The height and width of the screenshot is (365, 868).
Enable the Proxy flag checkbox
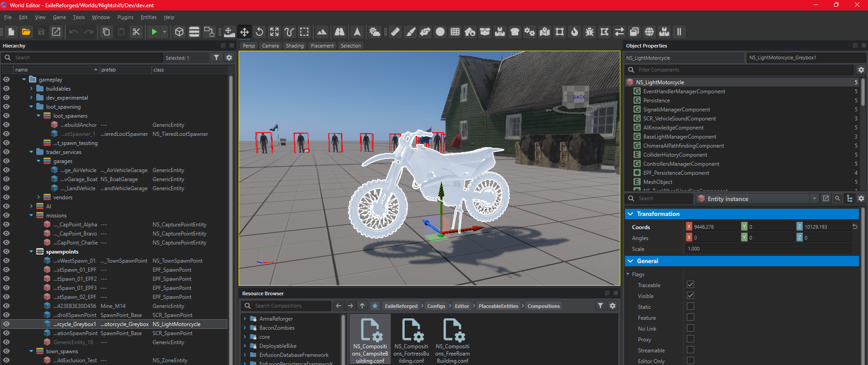click(x=691, y=339)
